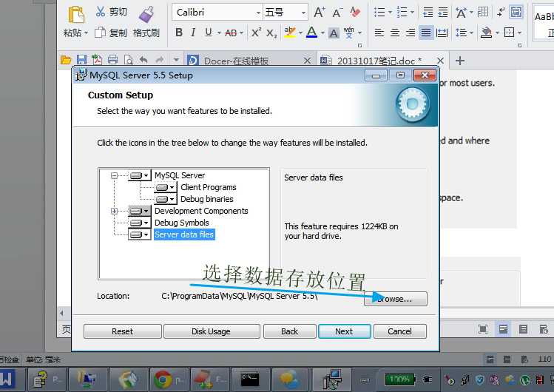
Task: Click the Copy icon
Action: coord(100,33)
